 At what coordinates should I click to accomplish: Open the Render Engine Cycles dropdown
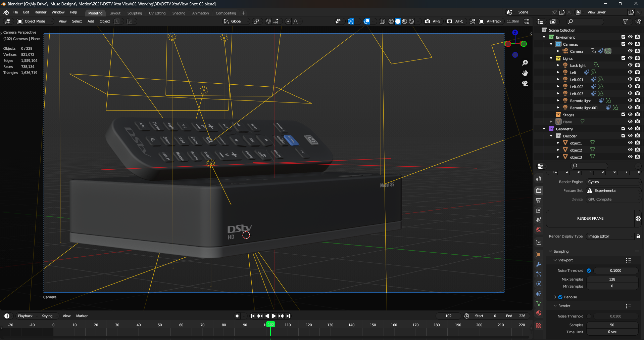pos(613,182)
